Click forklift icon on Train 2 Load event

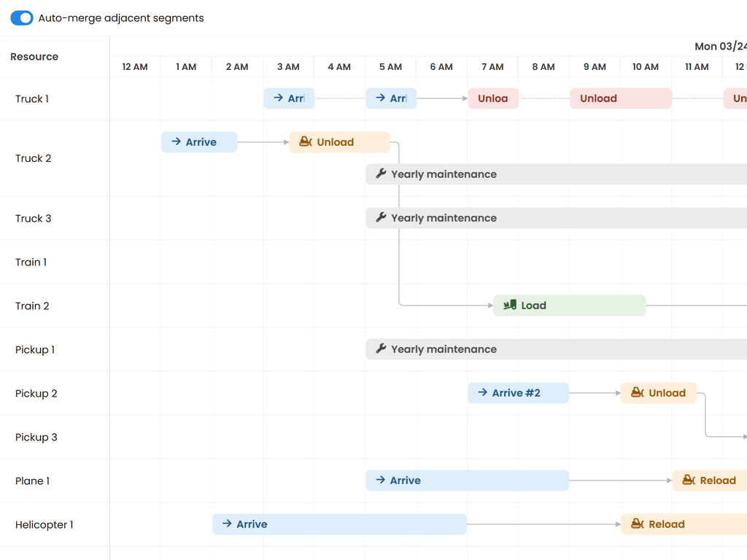(510, 306)
